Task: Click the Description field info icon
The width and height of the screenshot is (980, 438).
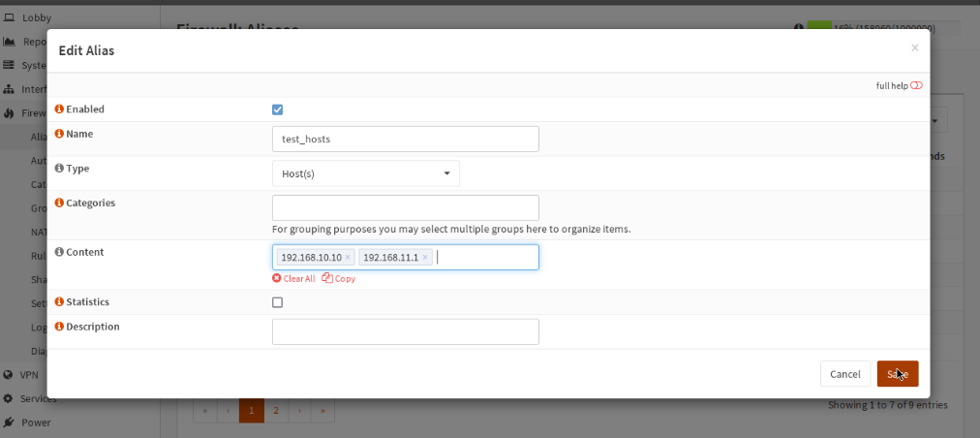Action: [x=59, y=327]
